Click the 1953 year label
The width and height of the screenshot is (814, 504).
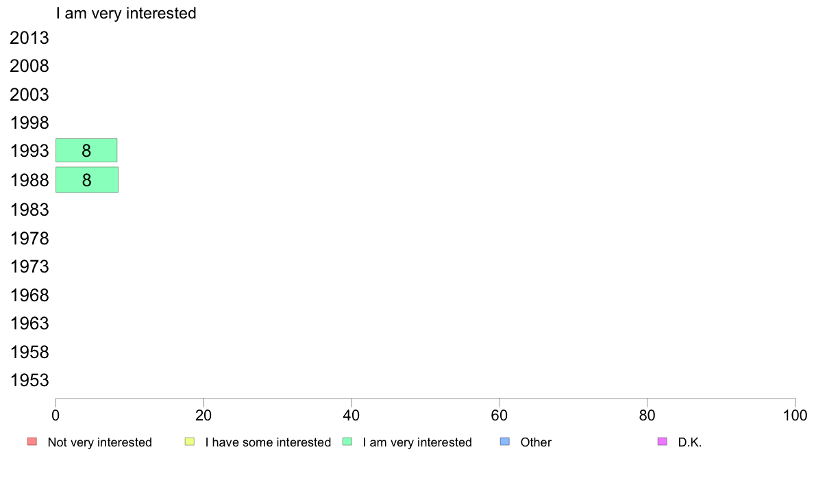[29, 380]
